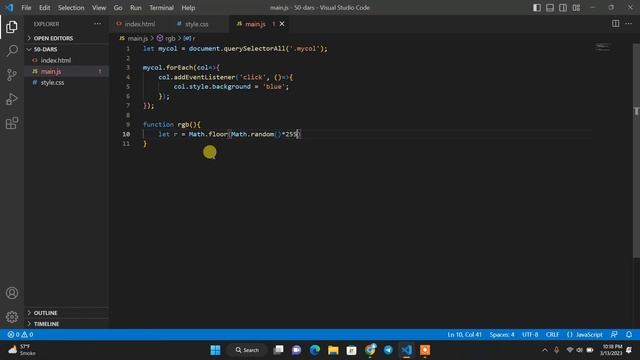Open editor more actions ellipsis
Image resolution: width=640 pixels, height=360 pixels.
coord(629,24)
